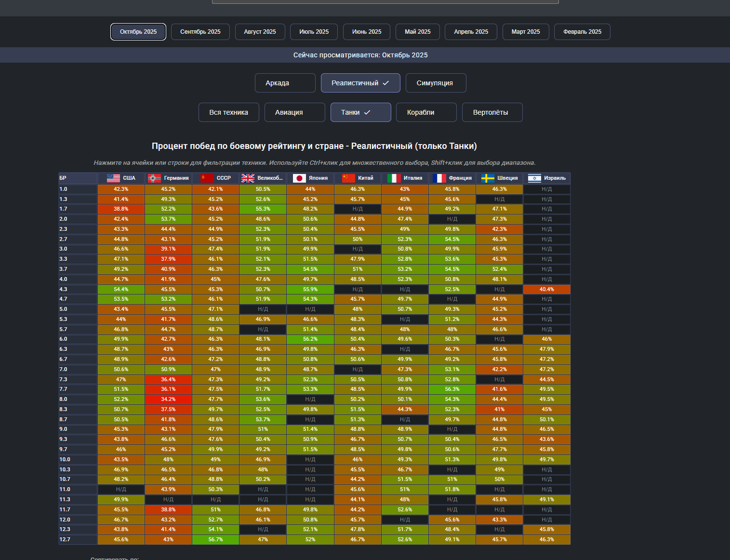Click Италия 52.6% cell in row 11.7
The image size is (730, 560).
405,510
